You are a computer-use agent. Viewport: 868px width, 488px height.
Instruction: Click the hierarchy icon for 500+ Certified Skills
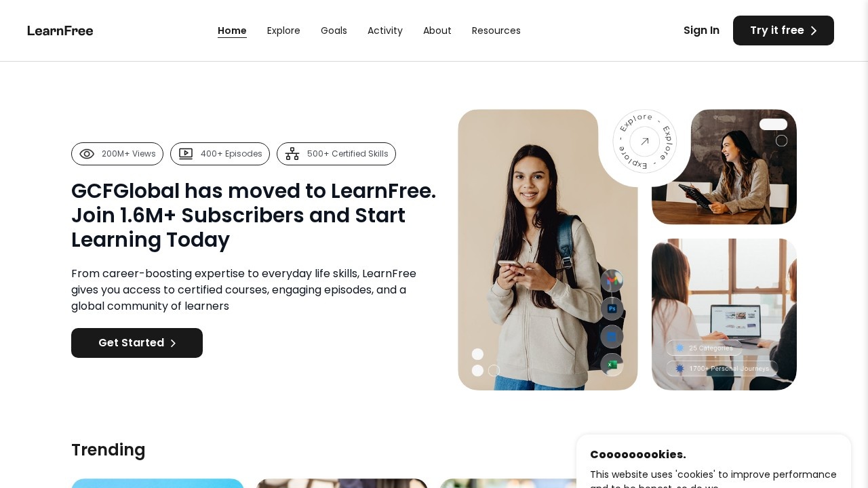pyautogui.click(x=292, y=154)
